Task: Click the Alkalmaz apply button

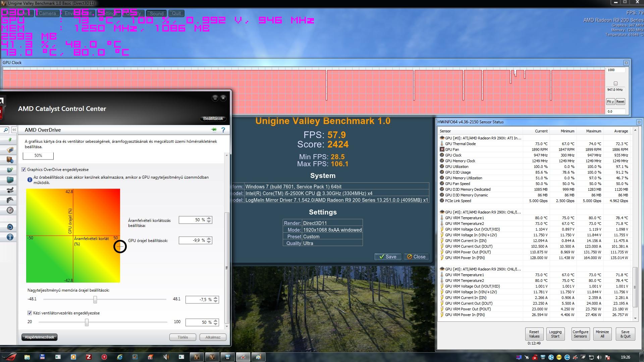Action: [x=213, y=337]
